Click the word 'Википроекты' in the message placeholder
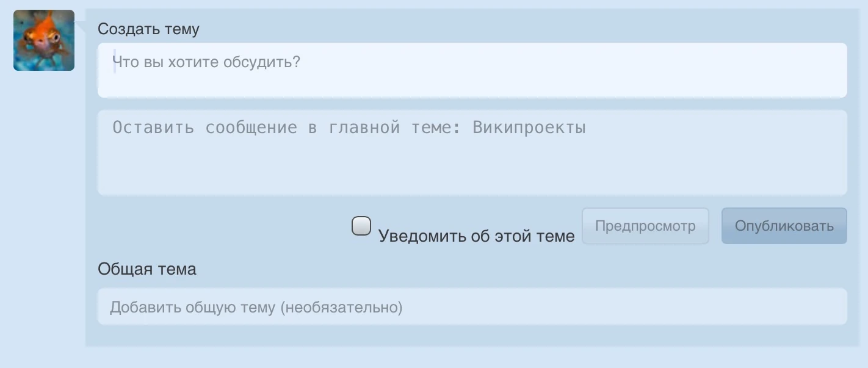This screenshot has height=368, width=868. click(x=529, y=128)
